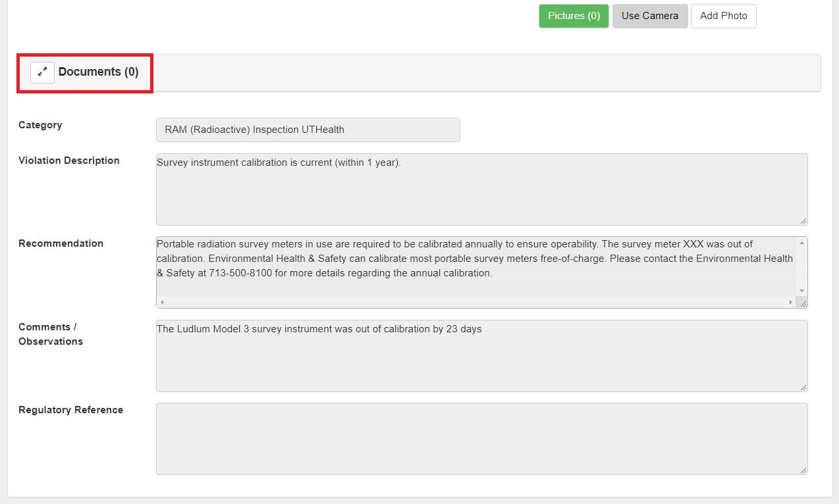Click Regulatory Reference resize grip

(803, 470)
